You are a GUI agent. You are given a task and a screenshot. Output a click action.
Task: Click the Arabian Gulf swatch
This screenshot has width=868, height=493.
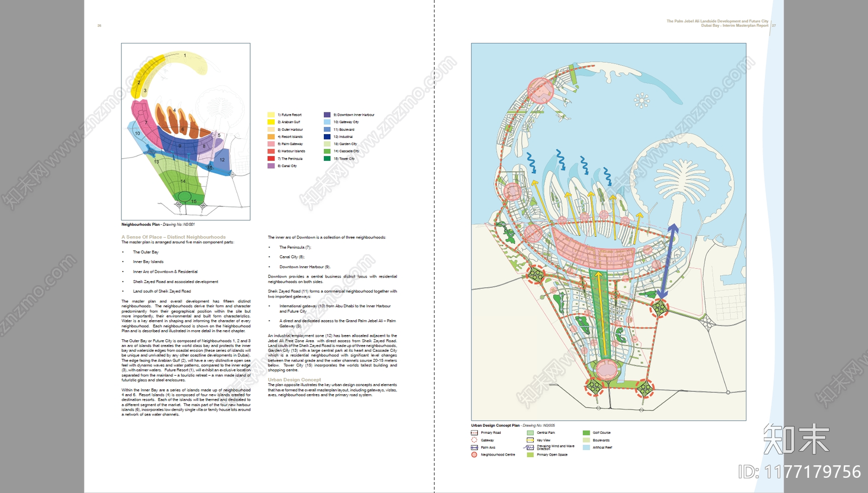pyautogui.click(x=271, y=122)
